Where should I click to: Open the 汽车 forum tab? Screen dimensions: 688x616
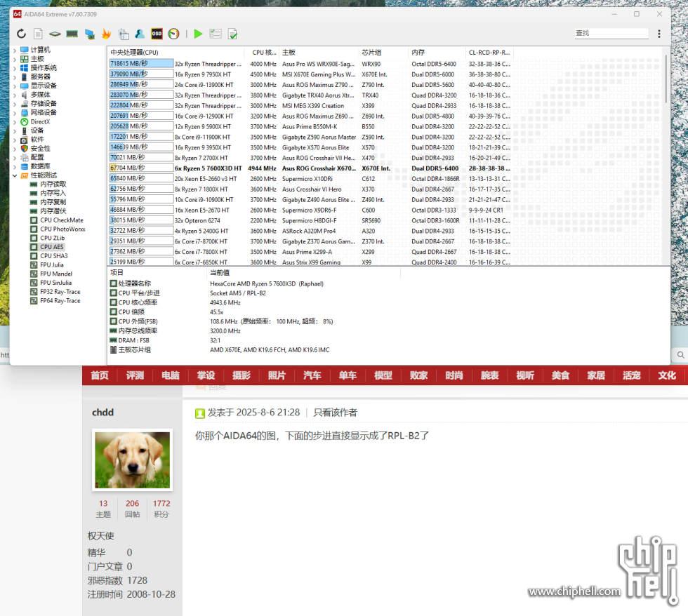click(x=312, y=375)
